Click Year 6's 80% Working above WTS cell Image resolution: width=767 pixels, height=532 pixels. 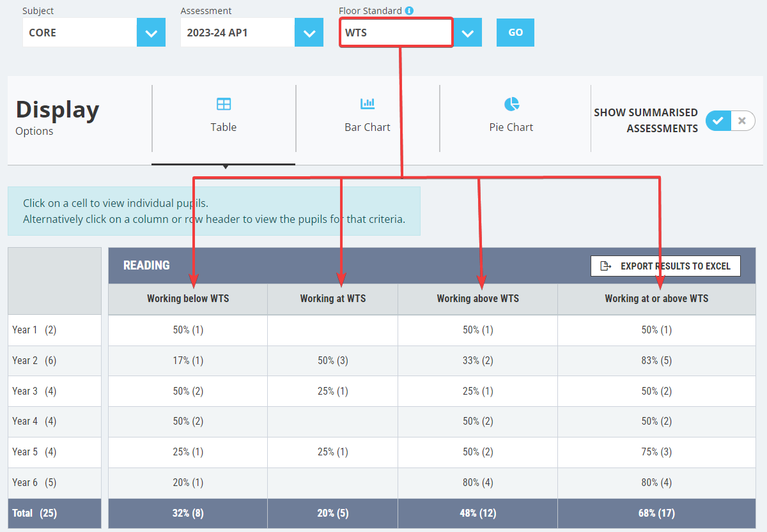click(x=477, y=482)
